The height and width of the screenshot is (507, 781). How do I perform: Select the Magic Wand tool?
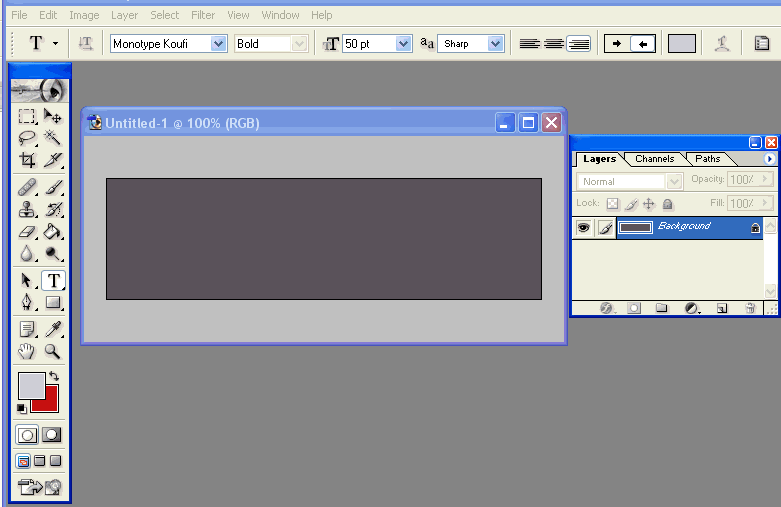53,139
